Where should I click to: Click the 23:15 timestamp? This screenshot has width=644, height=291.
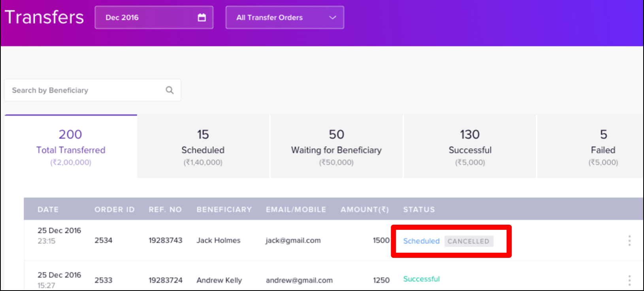(47, 241)
